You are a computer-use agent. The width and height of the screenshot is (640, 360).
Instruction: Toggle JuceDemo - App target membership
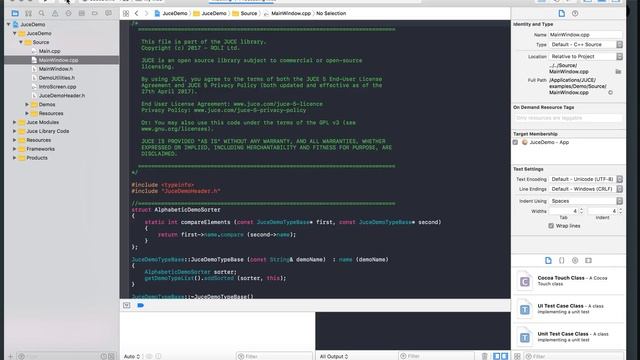tap(515, 142)
